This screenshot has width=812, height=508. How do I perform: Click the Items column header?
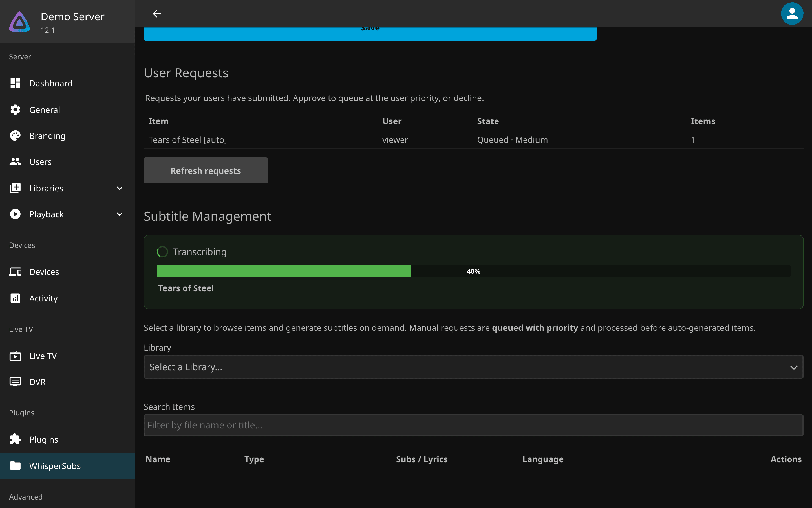tap(703, 121)
